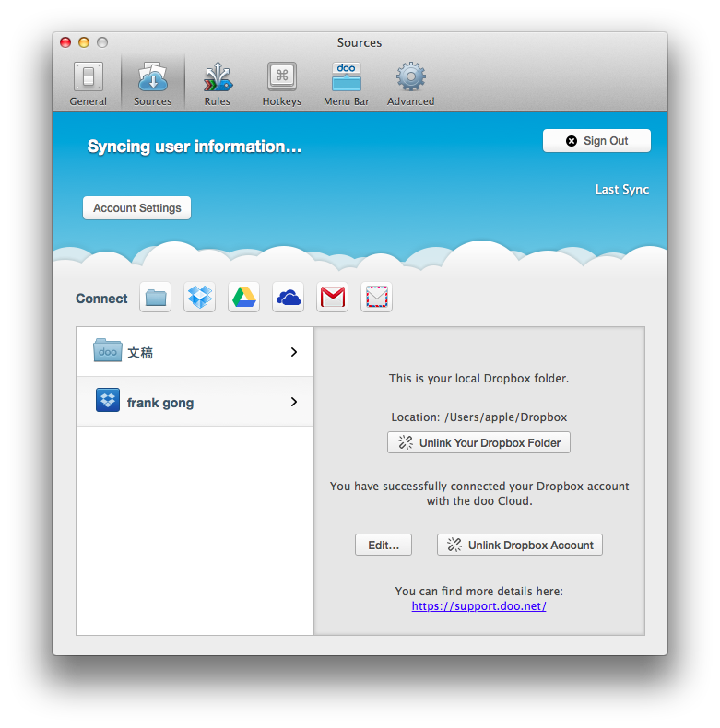Viewport: 720px width, 728px height.
Task: Click the Location: /Users/apple/Dropbox text
Action: click(478, 417)
